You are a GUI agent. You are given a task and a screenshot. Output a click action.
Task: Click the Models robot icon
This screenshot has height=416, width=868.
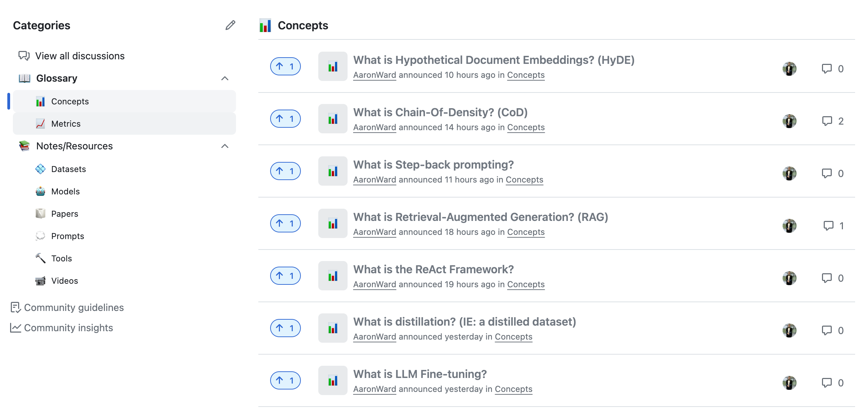tap(40, 192)
